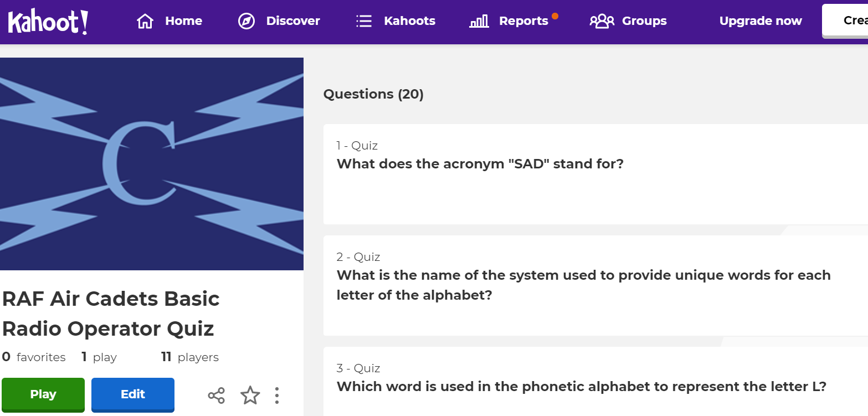Click the "11 players" count
Image resolution: width=868 pixels, height=416 pixels.
(x=190, y=357)
